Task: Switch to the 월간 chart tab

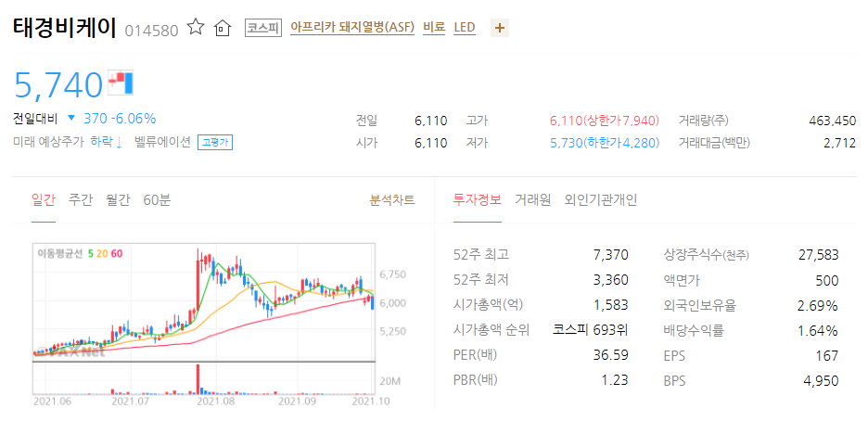Action: pos(118,199)
